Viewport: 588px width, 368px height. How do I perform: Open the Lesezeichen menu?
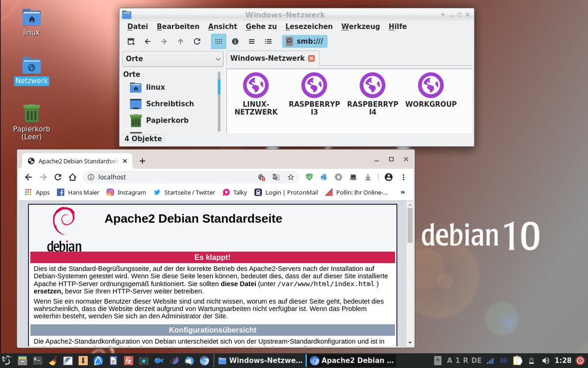tap(309, 26)
